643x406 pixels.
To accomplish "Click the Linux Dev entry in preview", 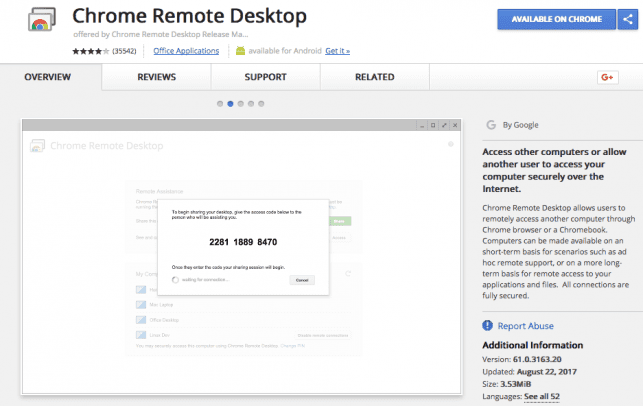I will (x=160, y=335).
